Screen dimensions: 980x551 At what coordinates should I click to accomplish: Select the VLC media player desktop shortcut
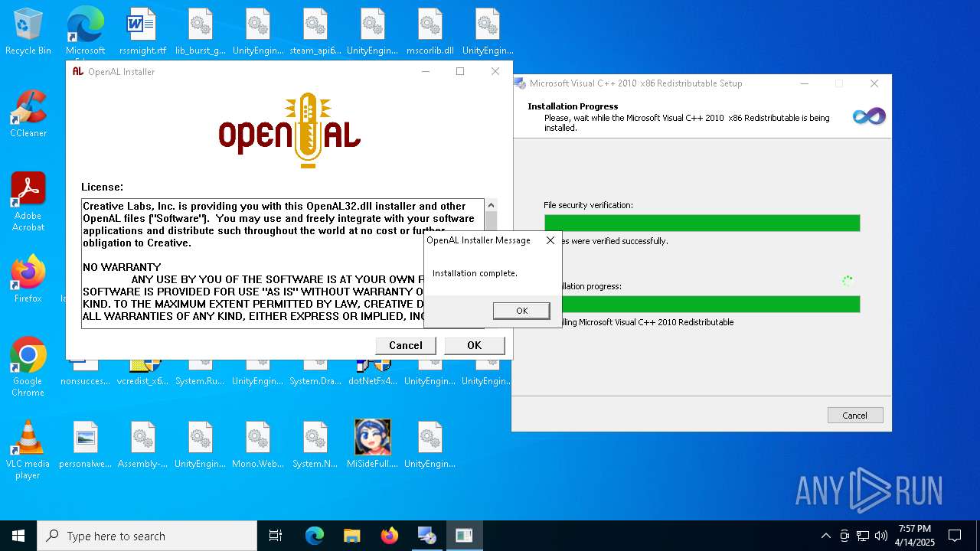[28, 449]
